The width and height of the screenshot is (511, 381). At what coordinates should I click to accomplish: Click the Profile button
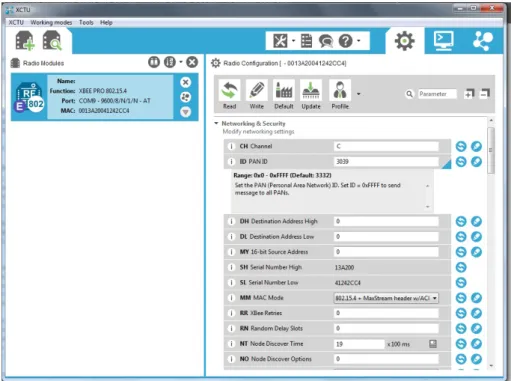[x=340, y=95]
